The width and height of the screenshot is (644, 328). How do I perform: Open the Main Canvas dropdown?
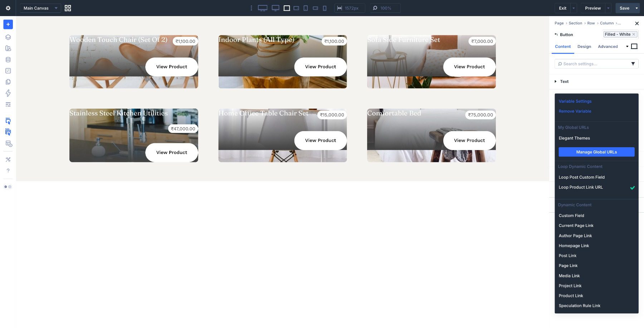[x=40, y=8]
